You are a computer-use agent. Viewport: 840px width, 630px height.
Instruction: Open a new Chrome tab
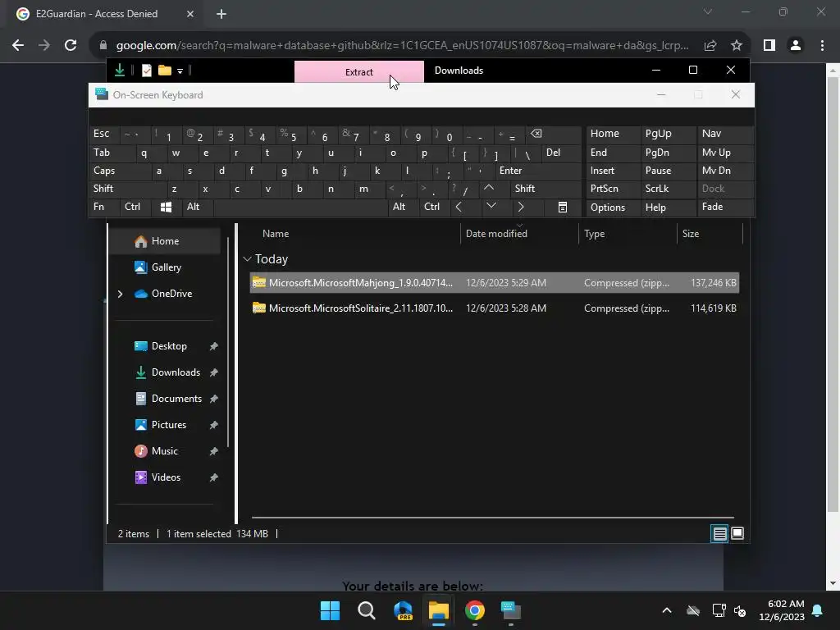(221, 14)
